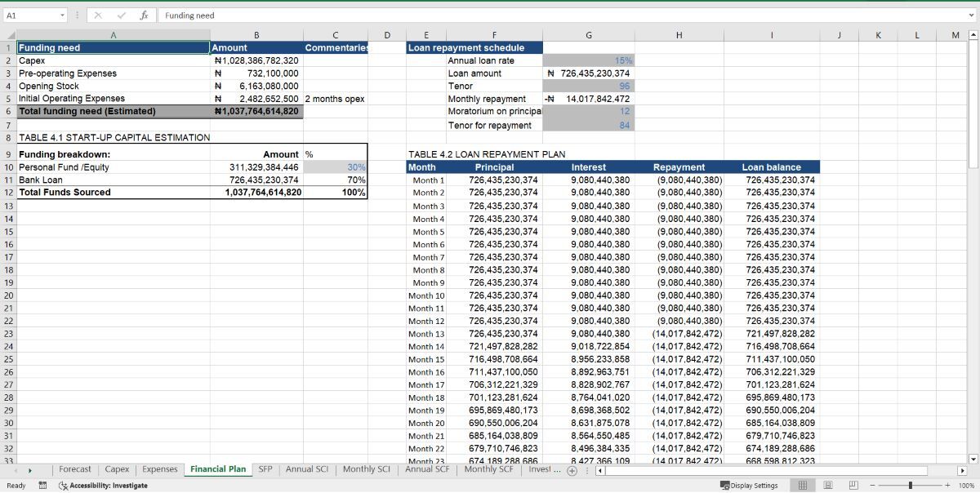Select row 12 header
This screenshot has width=980, height=493.
[7, 193]
